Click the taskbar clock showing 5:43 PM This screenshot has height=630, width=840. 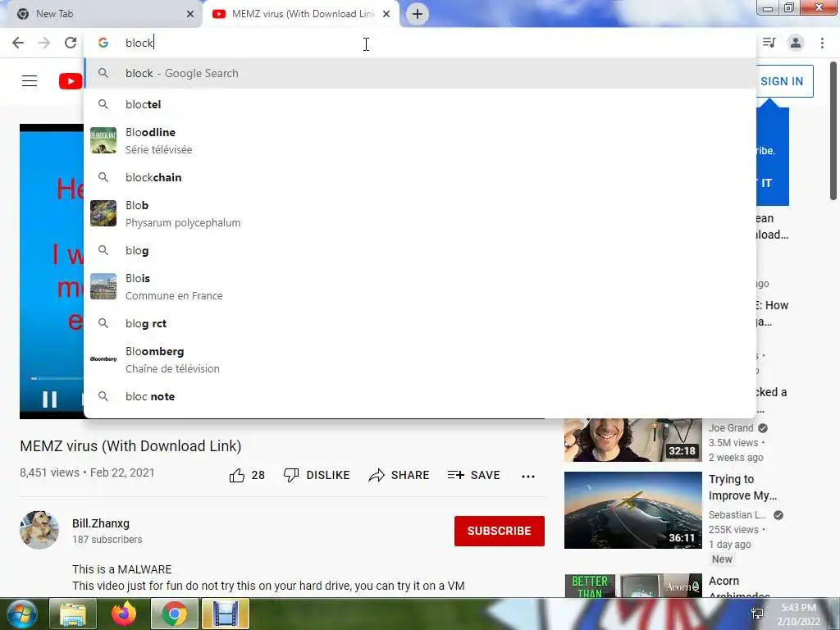click(798, 614)
